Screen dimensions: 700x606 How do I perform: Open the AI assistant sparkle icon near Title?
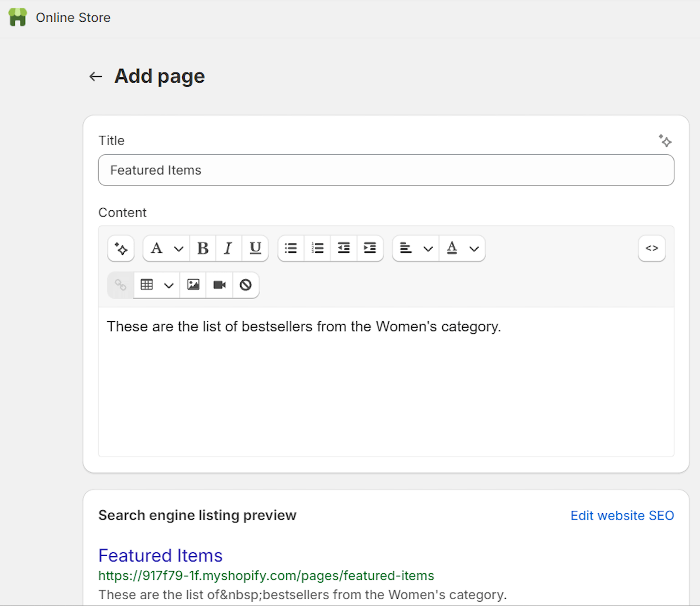pyautogui.click(x=666, y=141)
